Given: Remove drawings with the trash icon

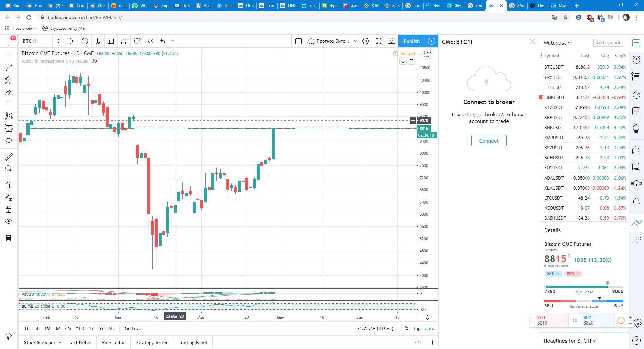Looking at the screenshot, I should 9,238.
